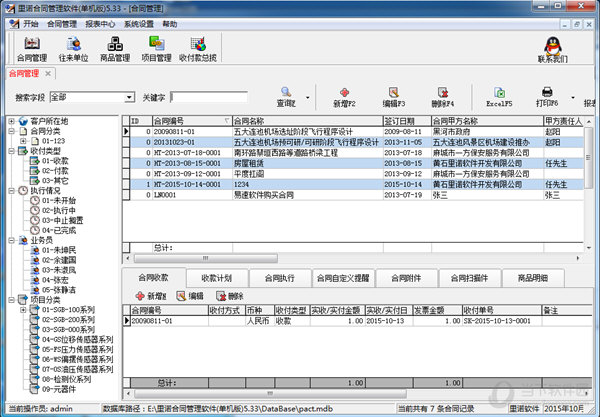The image size is (600, 417).
Task: Click 编辑 in the lower payment panel
Action: (x=189, y=296)
